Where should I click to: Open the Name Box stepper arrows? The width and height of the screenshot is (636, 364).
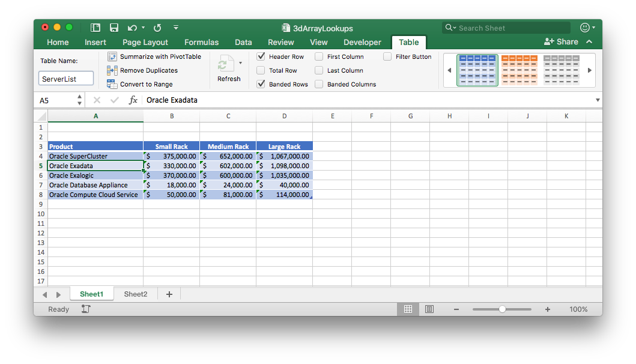pyautogui.click(x=79, y=100)
